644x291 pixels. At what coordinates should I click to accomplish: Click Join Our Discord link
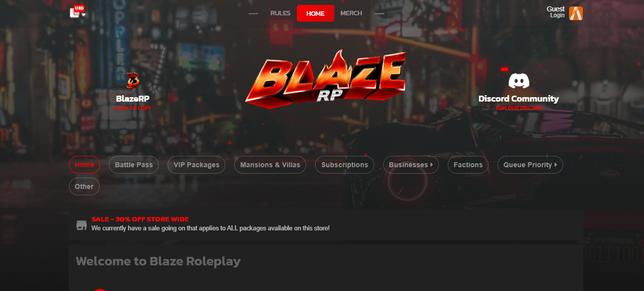[x=519, y=108]
